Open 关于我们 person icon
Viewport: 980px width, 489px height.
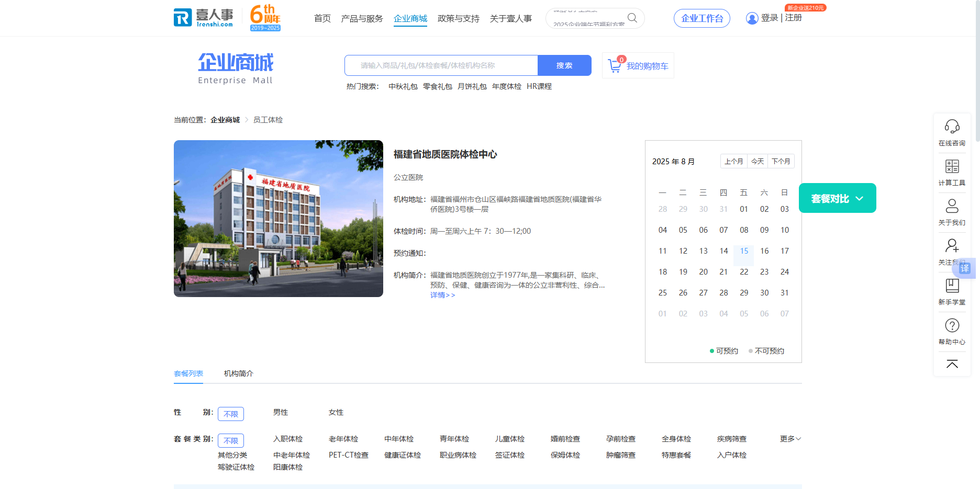pos(952,206)
